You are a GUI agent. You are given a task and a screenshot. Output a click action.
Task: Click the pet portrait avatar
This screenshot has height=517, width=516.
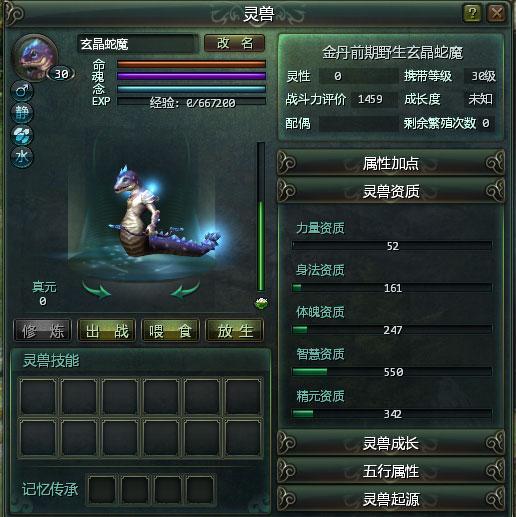pos(34,57)
